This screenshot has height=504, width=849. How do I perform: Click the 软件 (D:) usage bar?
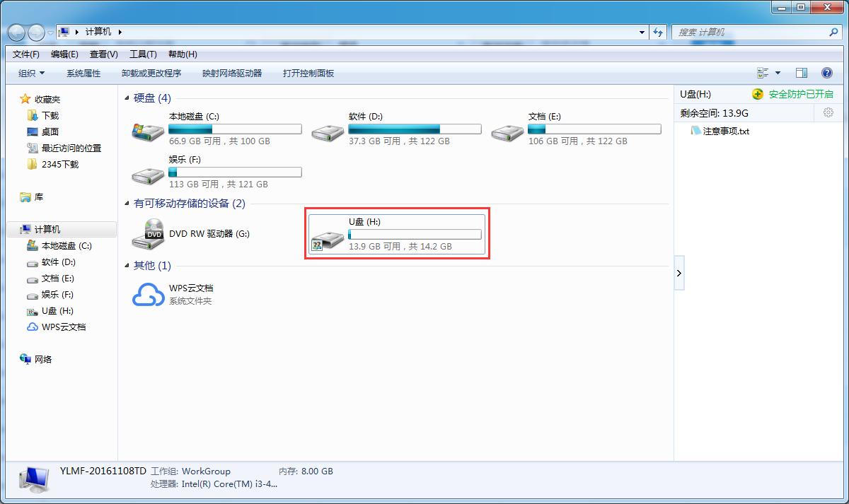click(415, 129)
